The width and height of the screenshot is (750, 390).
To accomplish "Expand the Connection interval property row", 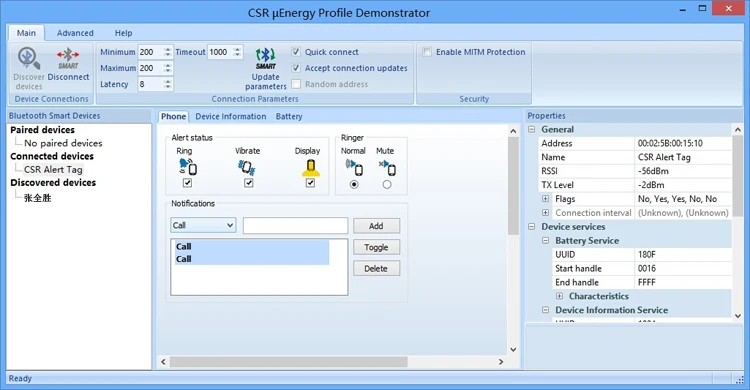I will pos(545,212).
